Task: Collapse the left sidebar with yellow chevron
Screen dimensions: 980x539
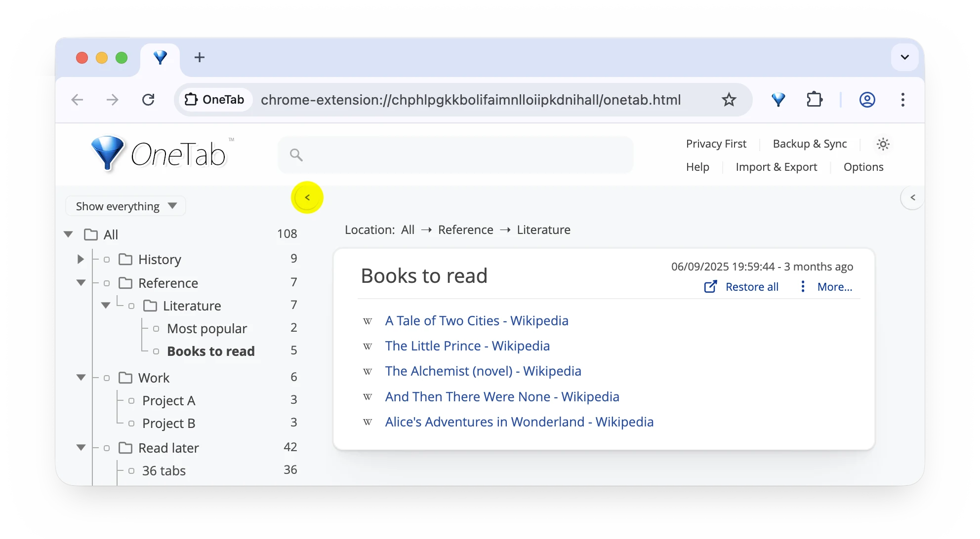Action: click(x=307, y=197)
